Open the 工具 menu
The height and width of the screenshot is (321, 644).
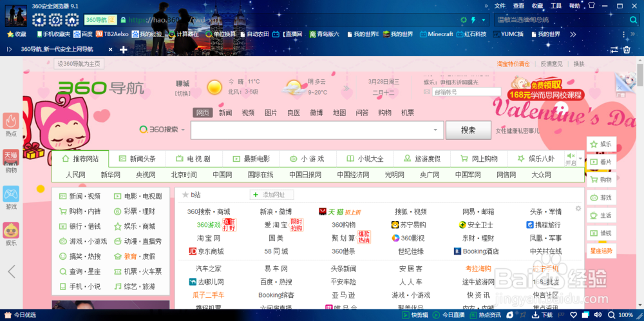tap(556, 6)
